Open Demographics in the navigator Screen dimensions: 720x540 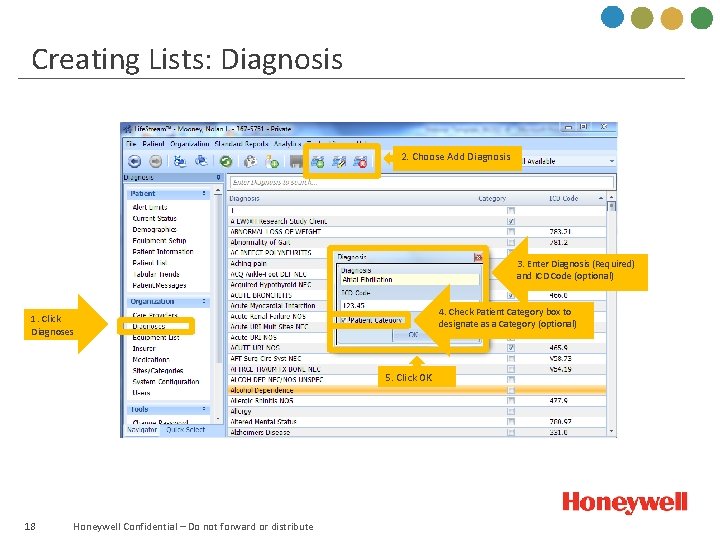tap(154, 230)
